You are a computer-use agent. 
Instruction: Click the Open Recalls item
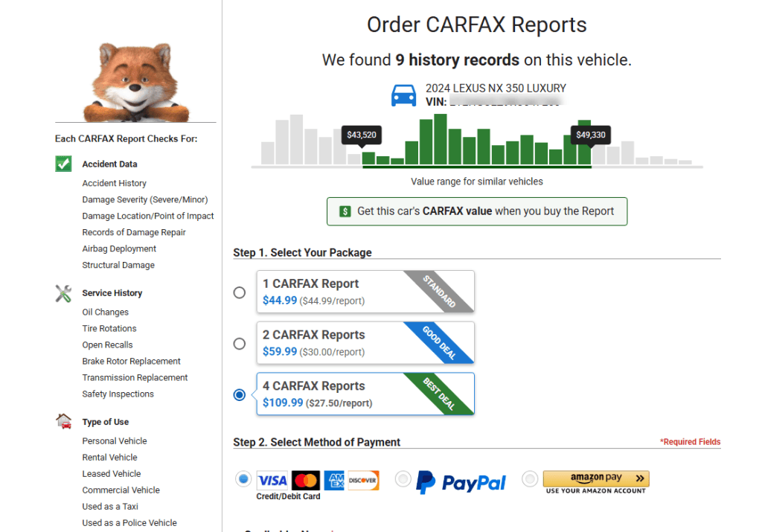(x=107, y=345)
